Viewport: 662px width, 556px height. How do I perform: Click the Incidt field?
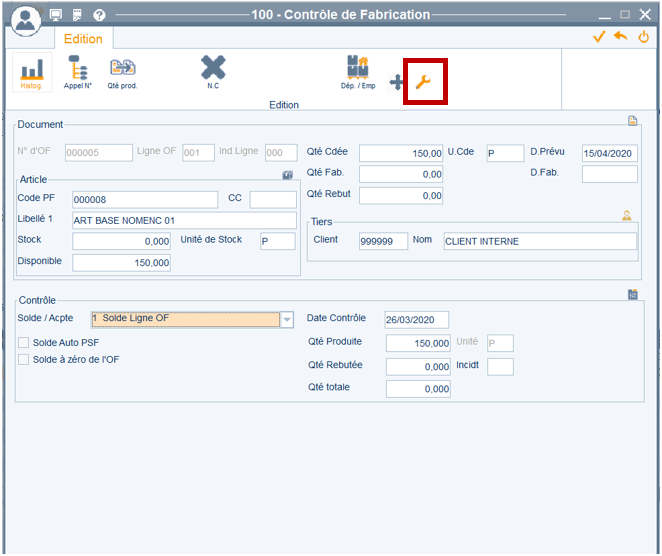click(500, 366)
